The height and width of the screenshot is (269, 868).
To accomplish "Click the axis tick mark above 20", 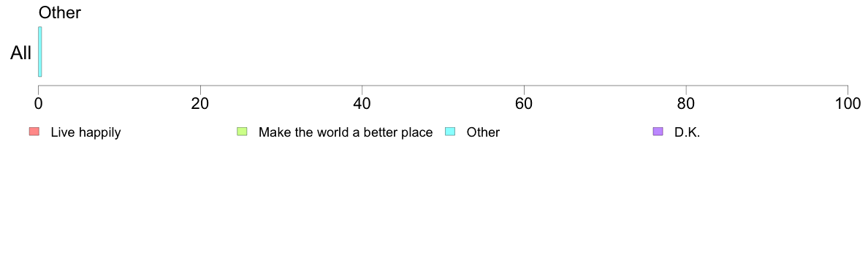I will (200, 89).
